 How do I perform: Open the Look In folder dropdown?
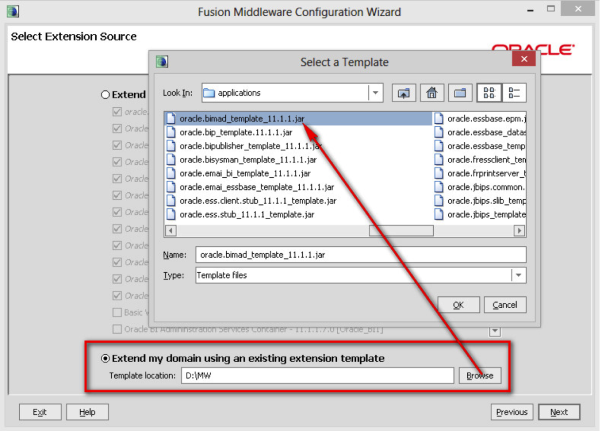pos(375,93)
